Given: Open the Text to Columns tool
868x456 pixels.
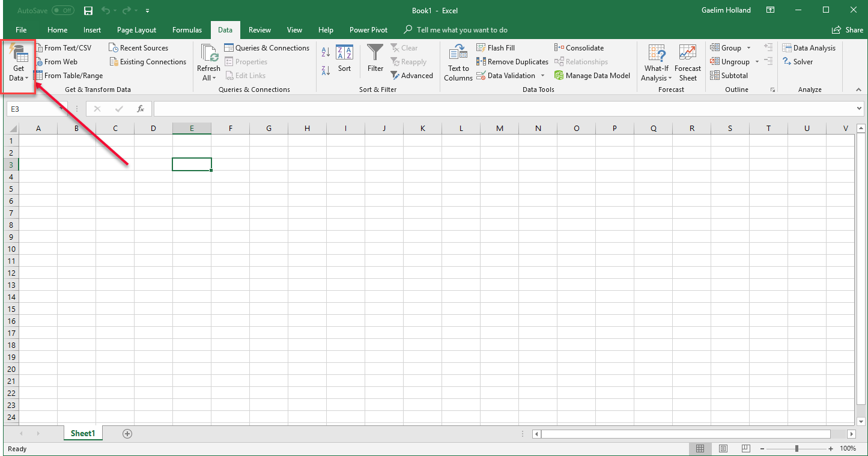Looking at the screenshot, I should 458,62.
